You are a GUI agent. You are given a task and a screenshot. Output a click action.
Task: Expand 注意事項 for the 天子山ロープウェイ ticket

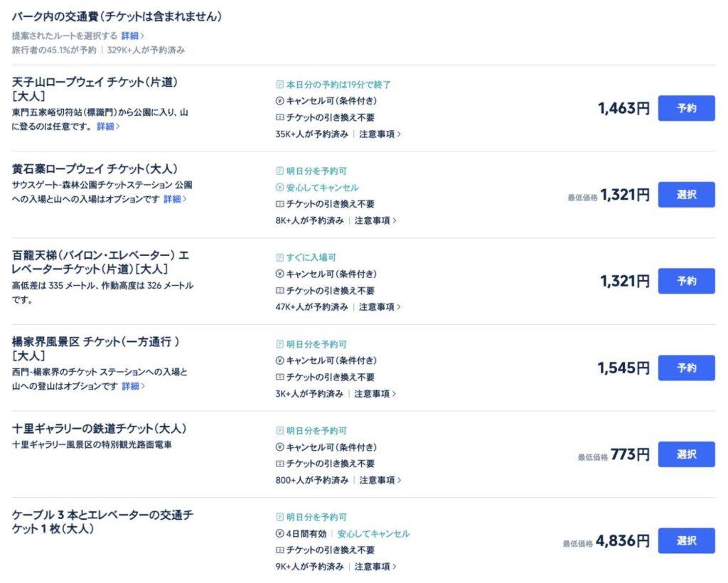(380, 134)
